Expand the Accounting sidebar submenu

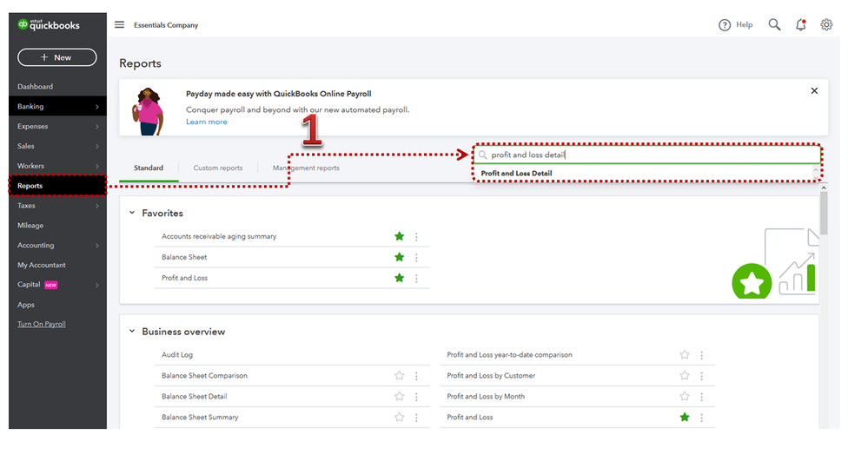(x=96, y=246)
